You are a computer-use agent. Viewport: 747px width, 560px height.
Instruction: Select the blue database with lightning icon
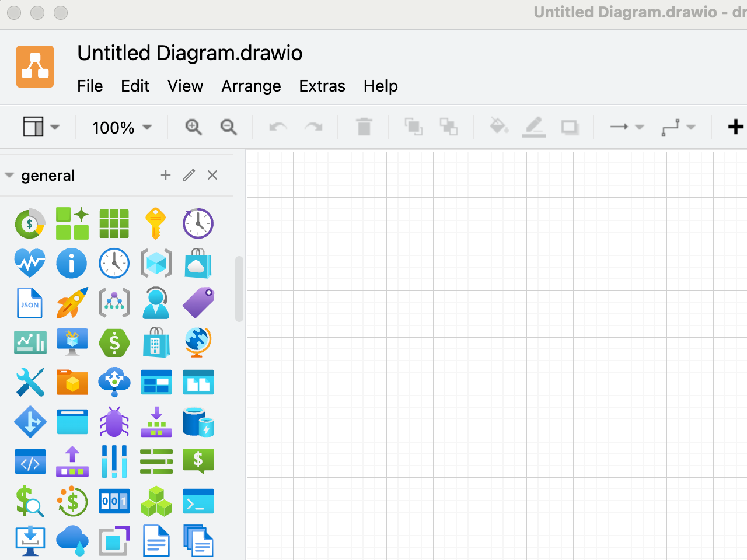point(198,422)
